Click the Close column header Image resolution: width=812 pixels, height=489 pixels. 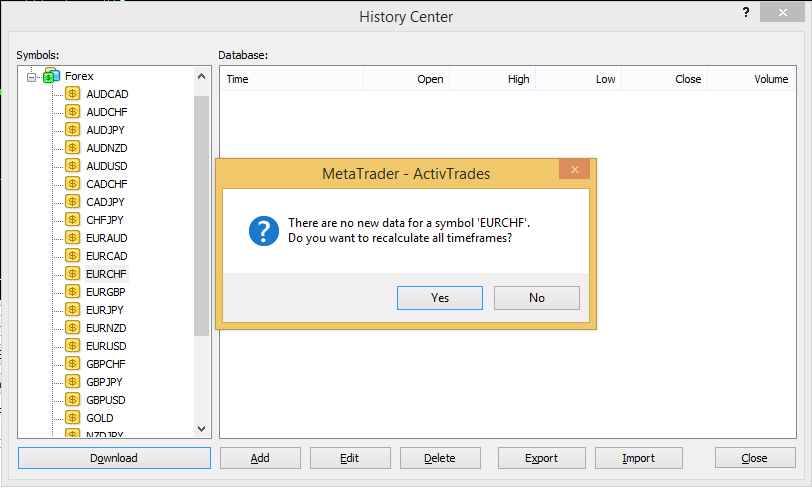(x=664, y=79)
